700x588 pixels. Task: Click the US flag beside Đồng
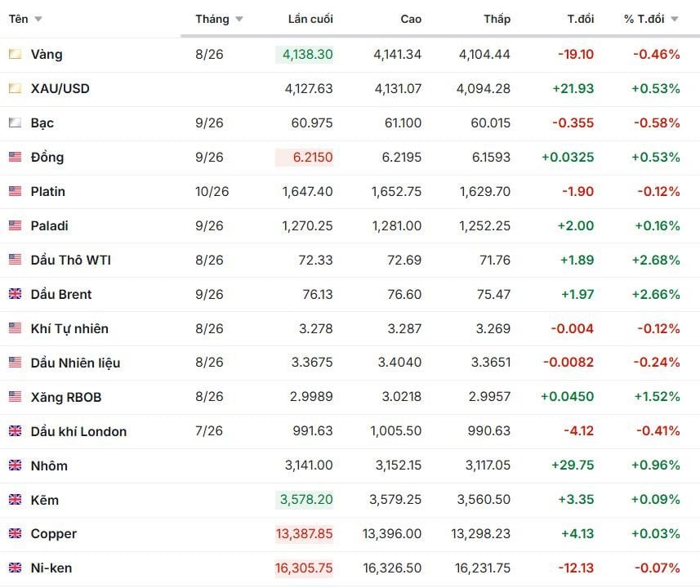point(16,157)
